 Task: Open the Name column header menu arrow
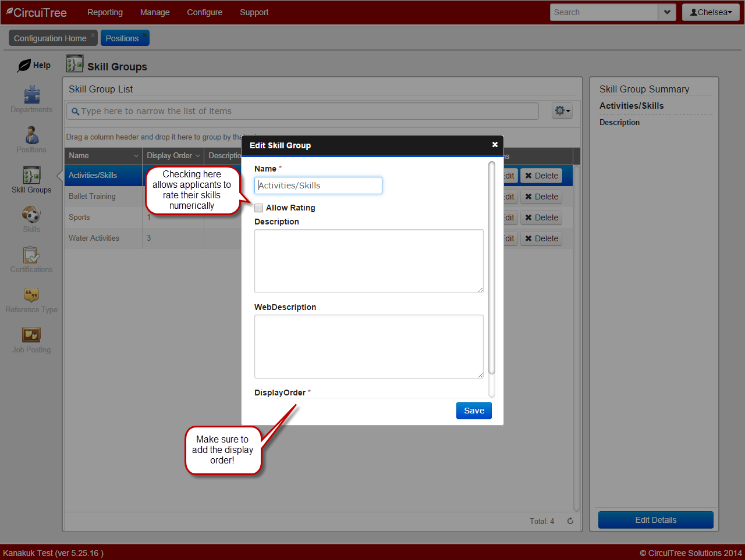(136, 156)
